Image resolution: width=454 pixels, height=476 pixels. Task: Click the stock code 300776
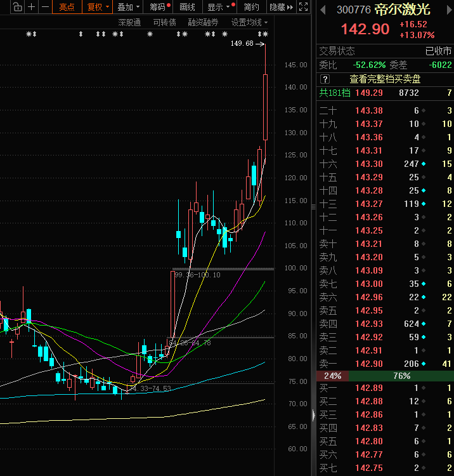[x=354, y=10]
